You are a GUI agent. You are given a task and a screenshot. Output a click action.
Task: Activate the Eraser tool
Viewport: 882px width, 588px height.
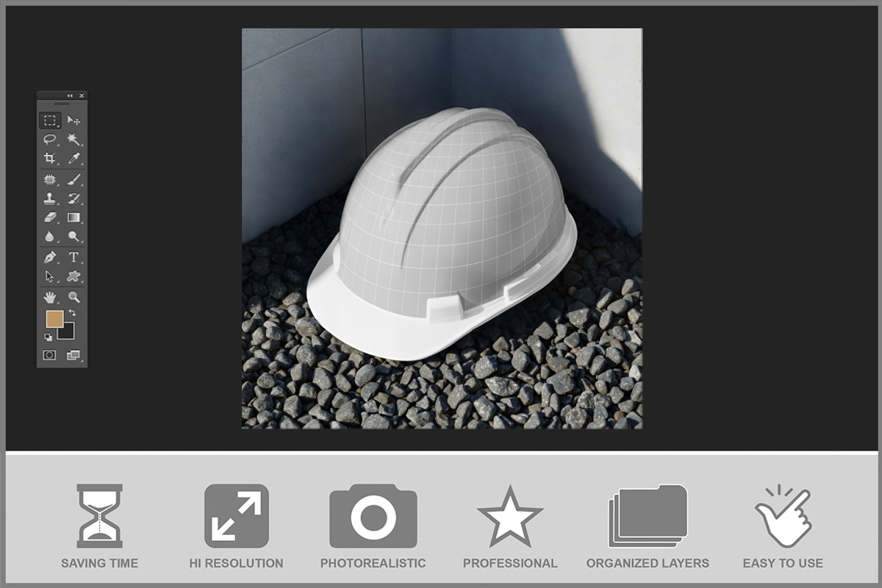[50, 217]
